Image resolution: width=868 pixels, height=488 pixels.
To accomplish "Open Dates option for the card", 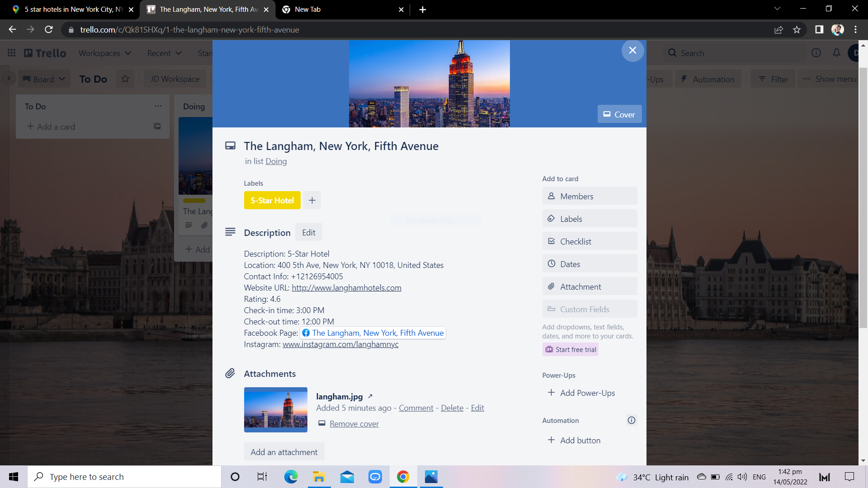I will (x=590, y=264).
